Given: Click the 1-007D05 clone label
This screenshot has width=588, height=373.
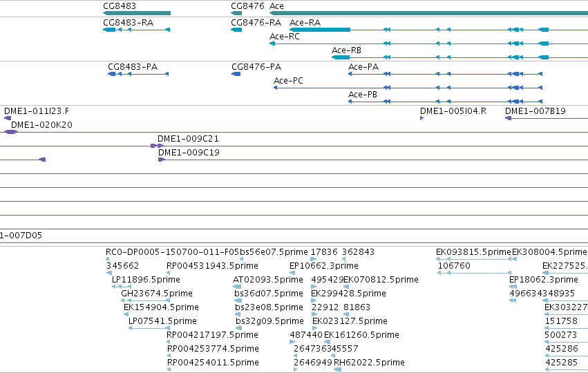Looking at the screenshot, I should [21, 236].
